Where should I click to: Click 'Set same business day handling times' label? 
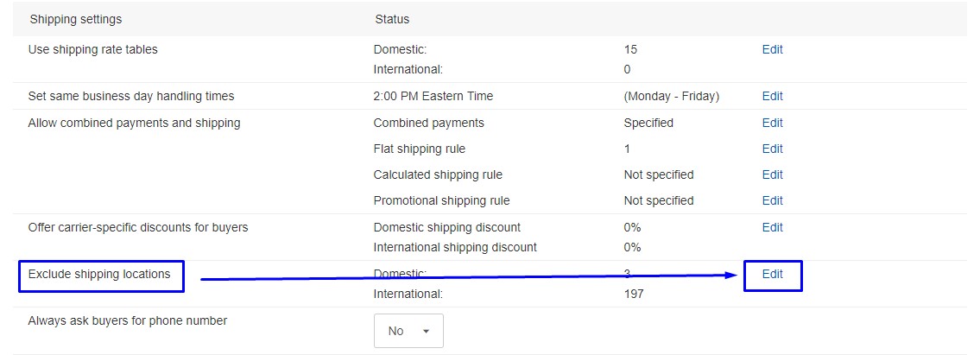point(130,96)
